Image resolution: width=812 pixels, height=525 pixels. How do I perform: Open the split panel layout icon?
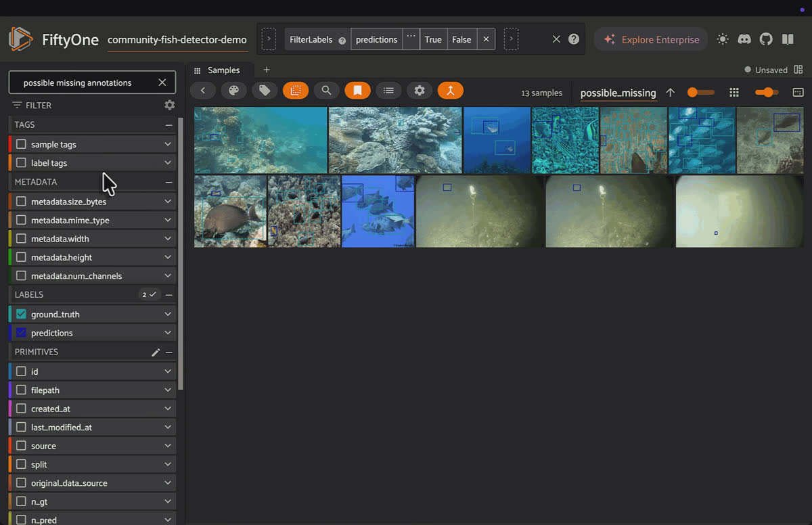click(x=798, y=70)
